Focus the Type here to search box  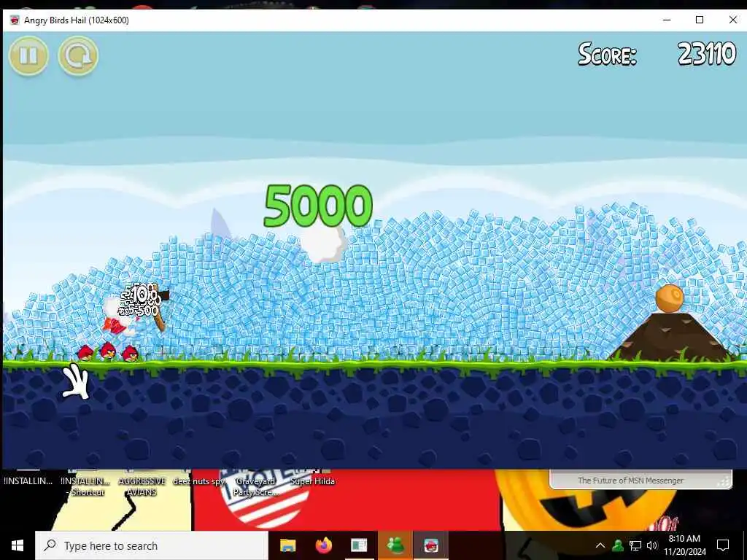(152, 545)
